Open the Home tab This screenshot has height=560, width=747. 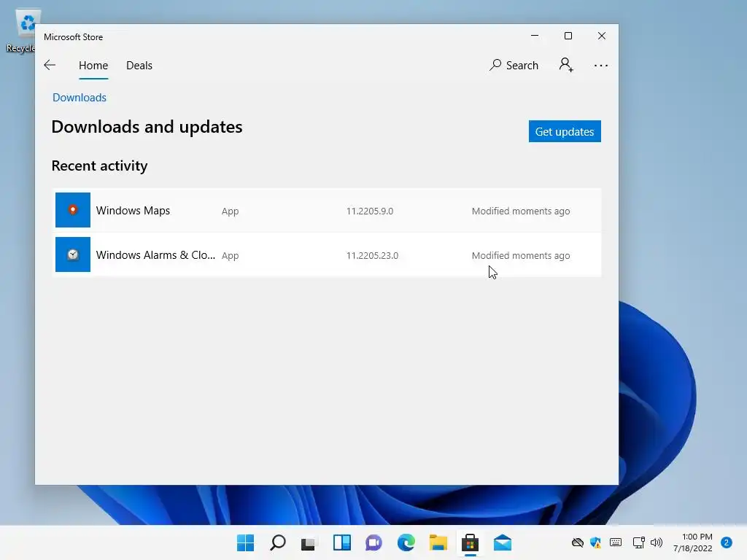[93, 65]
